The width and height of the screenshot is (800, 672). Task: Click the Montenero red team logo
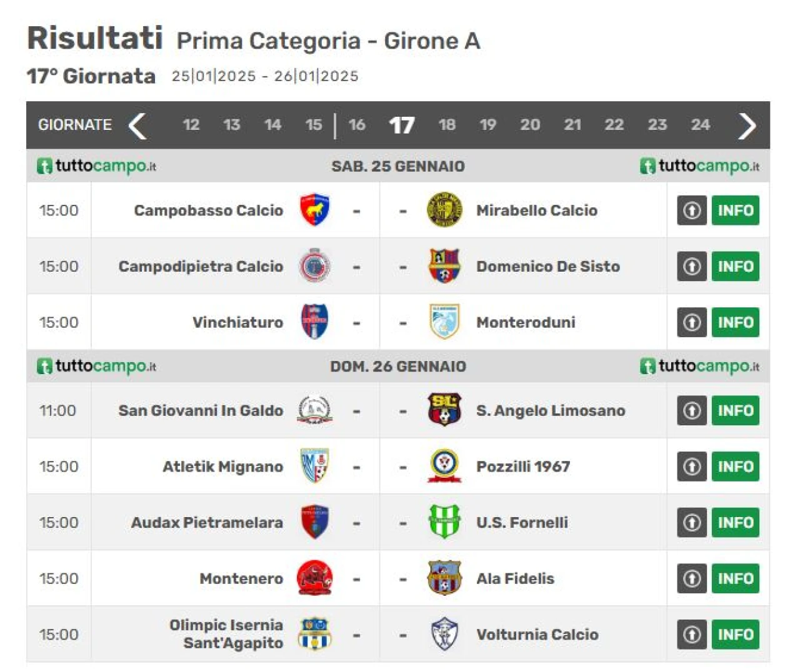coord(314,578)
